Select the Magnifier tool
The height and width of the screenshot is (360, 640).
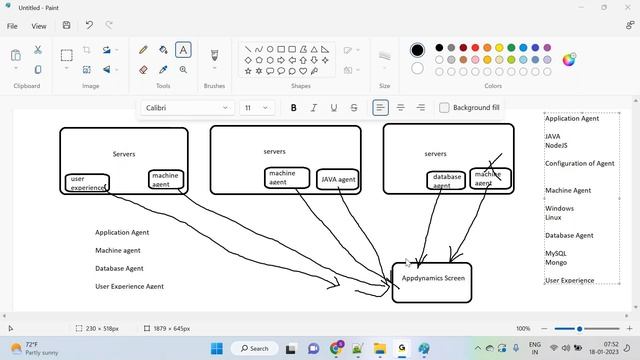183,70
